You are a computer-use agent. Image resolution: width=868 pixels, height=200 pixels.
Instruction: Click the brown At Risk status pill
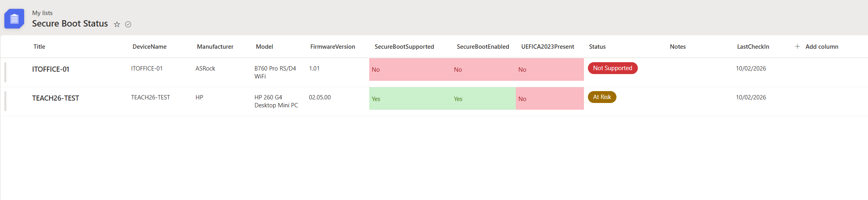click(602, 97)
